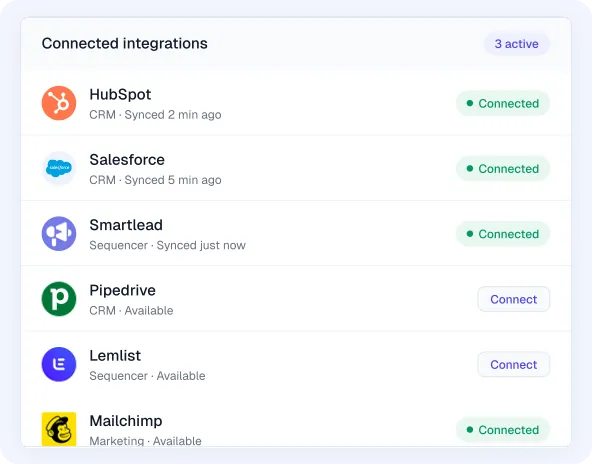The width and height of the screenshot is (592, 464).
Task: Select the Smartlead integration title
Action: [126, 225]
